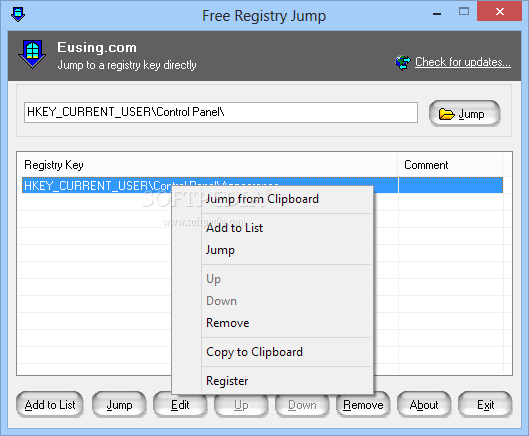Click the Add to List bottom button
Image resolution: width=529 pixels, height=436 pixels.
tap(50, 405)
